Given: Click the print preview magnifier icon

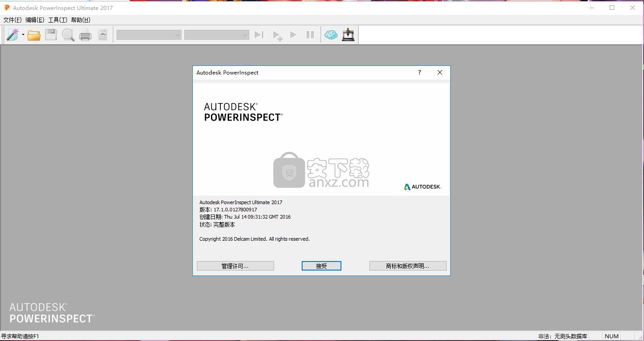Looking at the screenshot, I should pos(68,35).
